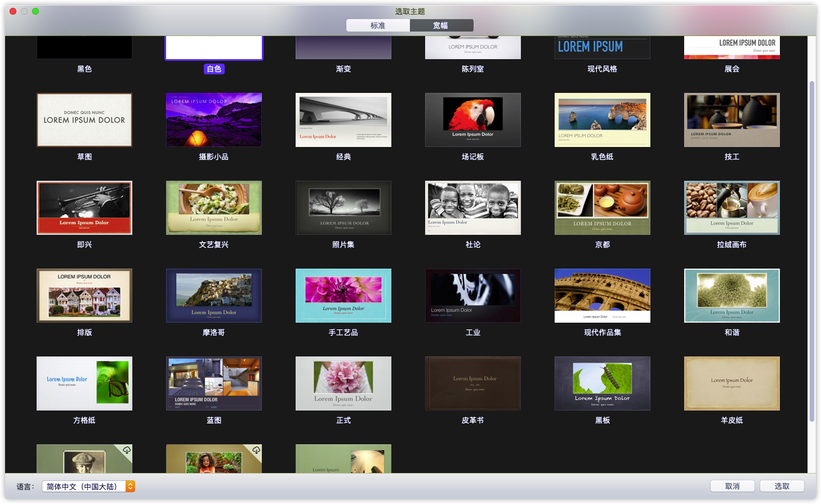Pick the 即兴 trumpet thumbnail
The image size is (821, 504).
(x=84, y=208)
